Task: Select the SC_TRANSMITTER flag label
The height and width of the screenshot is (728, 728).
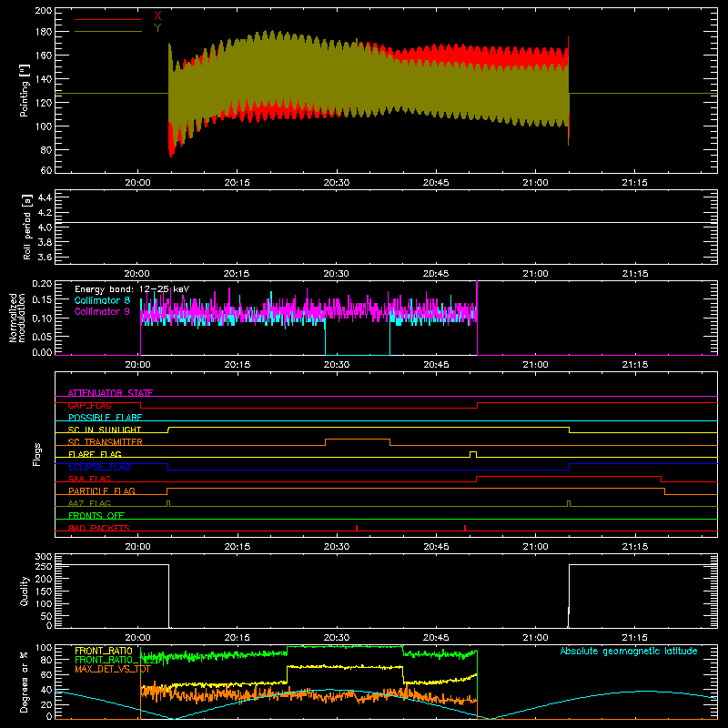Action: (106, 442)
